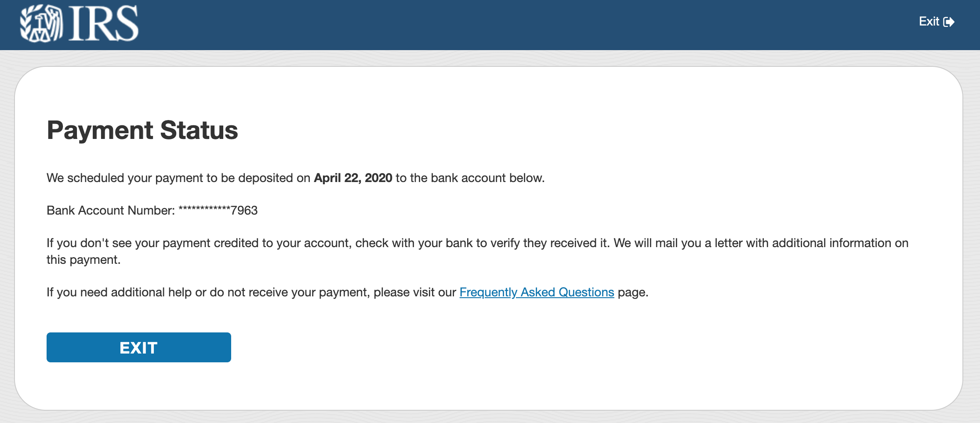This screenshot has height=423, width=980.
Task: Click the IRS wordmark in the header
Action: point(104,24)
